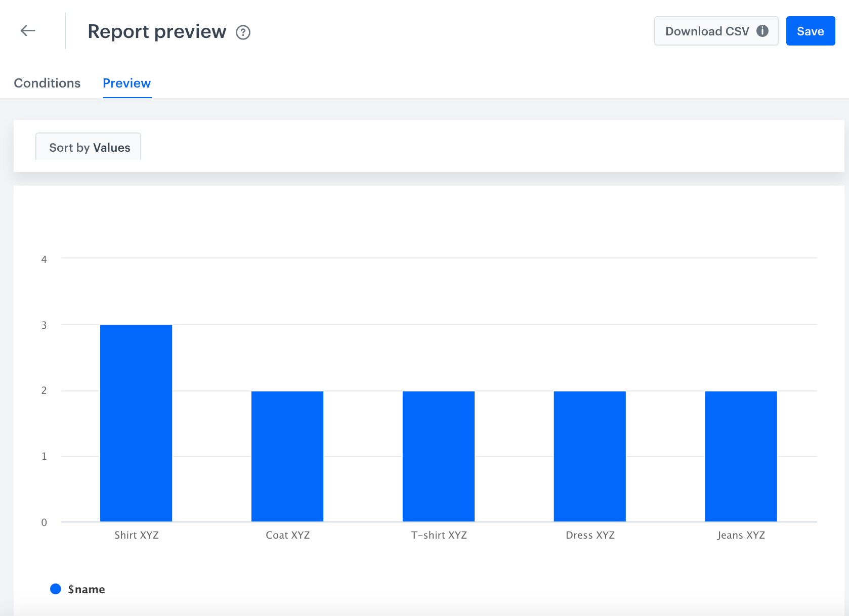Click the Download CSV button
The height and width of the screenshot is (616, 849).
(707, 31)
